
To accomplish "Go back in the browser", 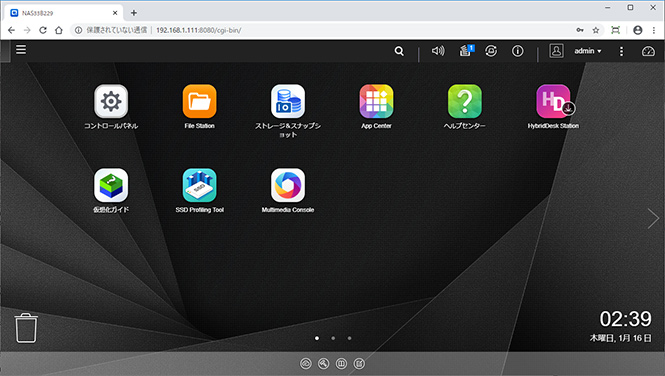I will click(x=11, y=30).
